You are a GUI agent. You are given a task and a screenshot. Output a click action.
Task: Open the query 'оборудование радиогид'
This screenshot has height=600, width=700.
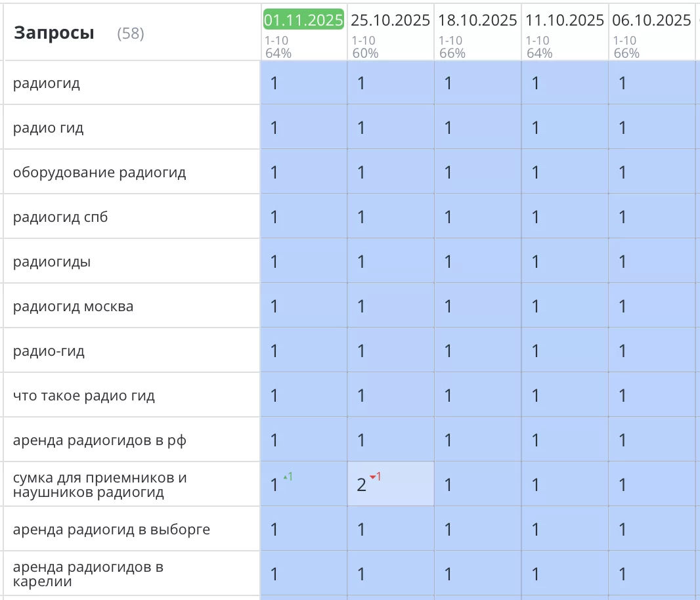click(99, 173)
